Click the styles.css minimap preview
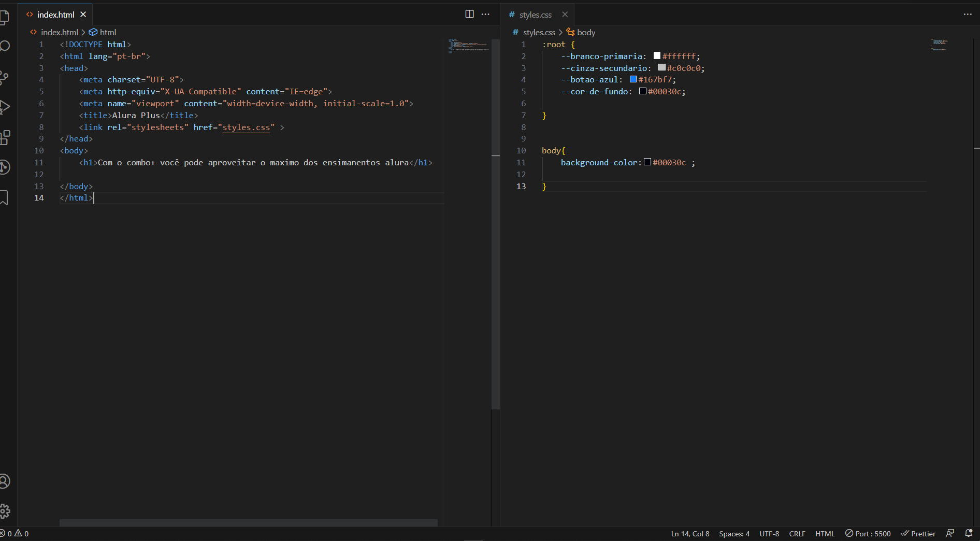Viewport: 980px width, 541px height. (x=939, y=45)
